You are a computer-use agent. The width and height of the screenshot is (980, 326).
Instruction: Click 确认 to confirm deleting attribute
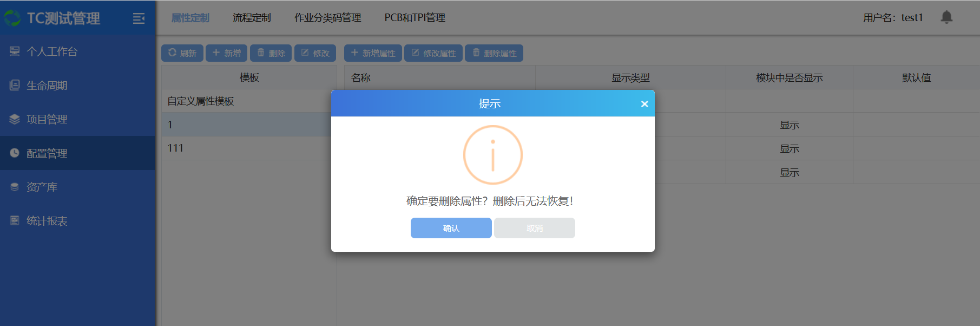click(x=451, y=228)
